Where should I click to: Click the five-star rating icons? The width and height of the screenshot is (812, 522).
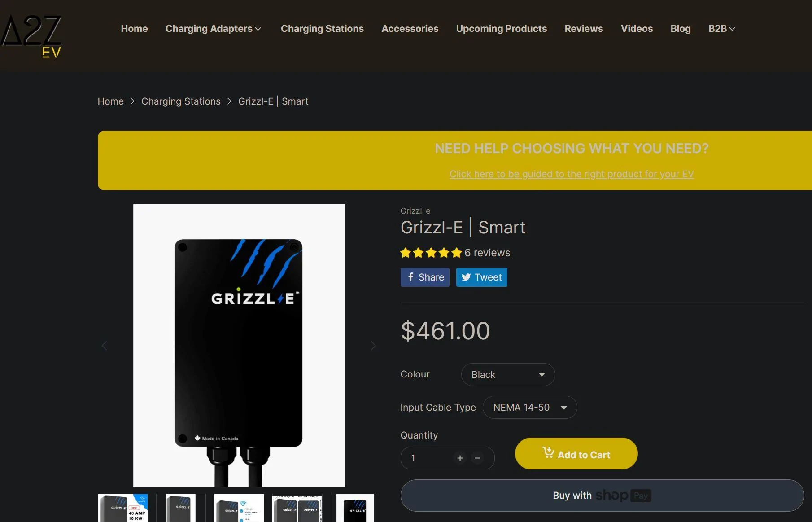(431, 253)
